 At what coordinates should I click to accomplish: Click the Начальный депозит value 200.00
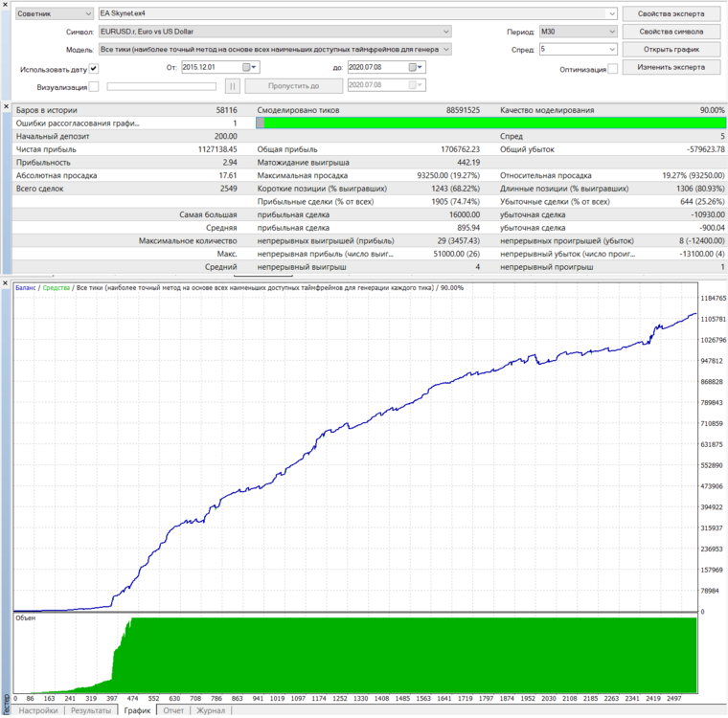226,137
